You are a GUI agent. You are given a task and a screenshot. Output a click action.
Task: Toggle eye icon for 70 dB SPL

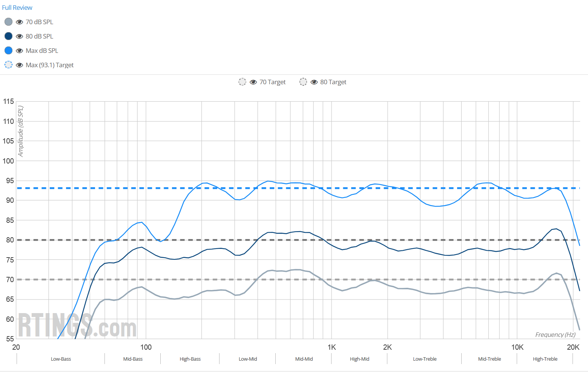click(x=20, y=22)
